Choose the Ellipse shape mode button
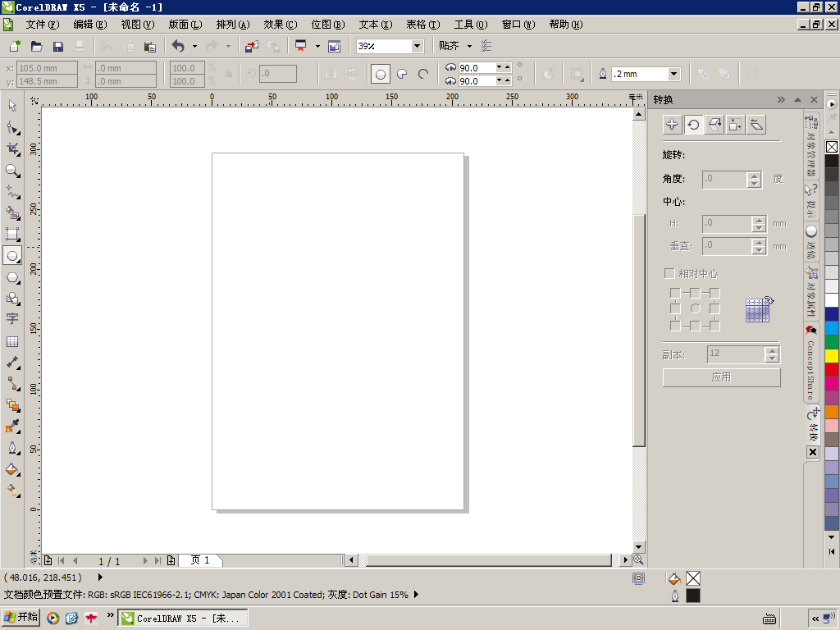The image size is (840, 630). 381,75
